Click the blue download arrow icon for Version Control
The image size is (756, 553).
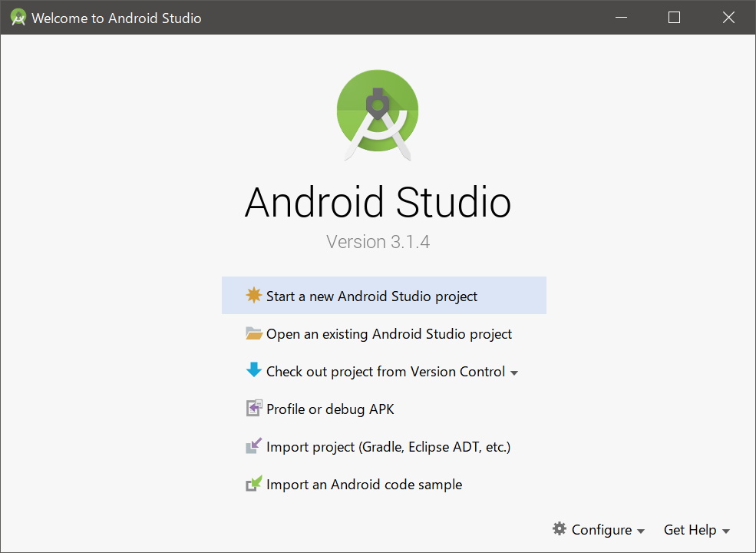pos(254,370)
